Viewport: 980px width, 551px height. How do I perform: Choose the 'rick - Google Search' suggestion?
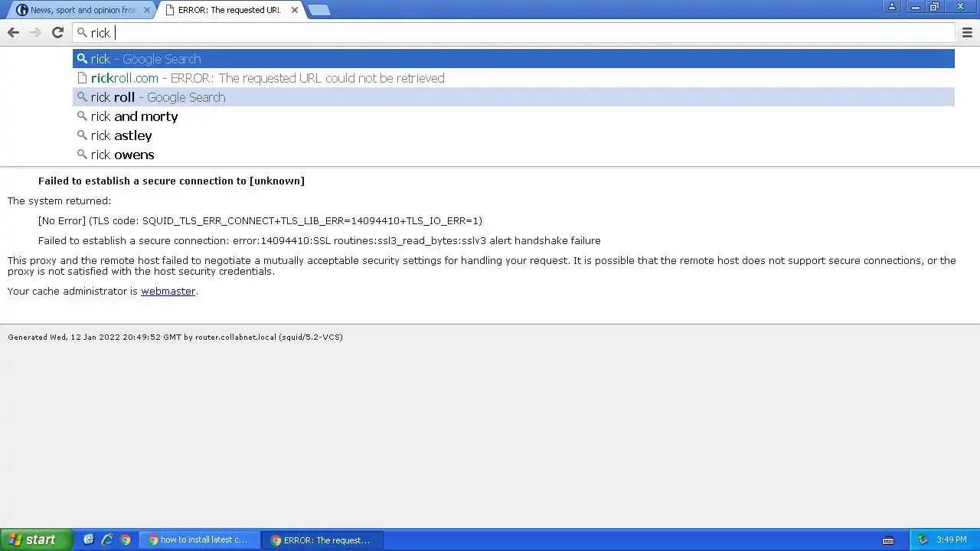pyautogui.click(x=513, y=59)
